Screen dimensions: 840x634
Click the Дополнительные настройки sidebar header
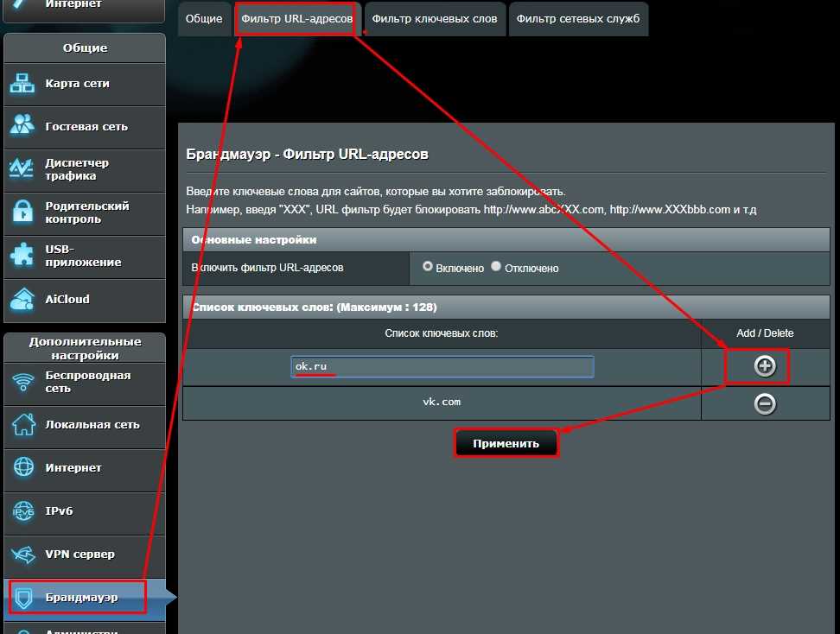pos(85,348)
